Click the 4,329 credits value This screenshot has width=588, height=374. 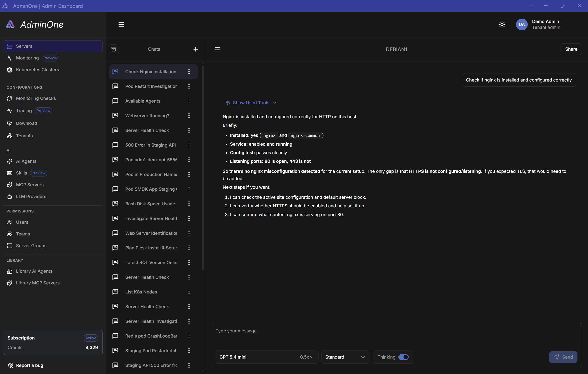tap(92, 348)
